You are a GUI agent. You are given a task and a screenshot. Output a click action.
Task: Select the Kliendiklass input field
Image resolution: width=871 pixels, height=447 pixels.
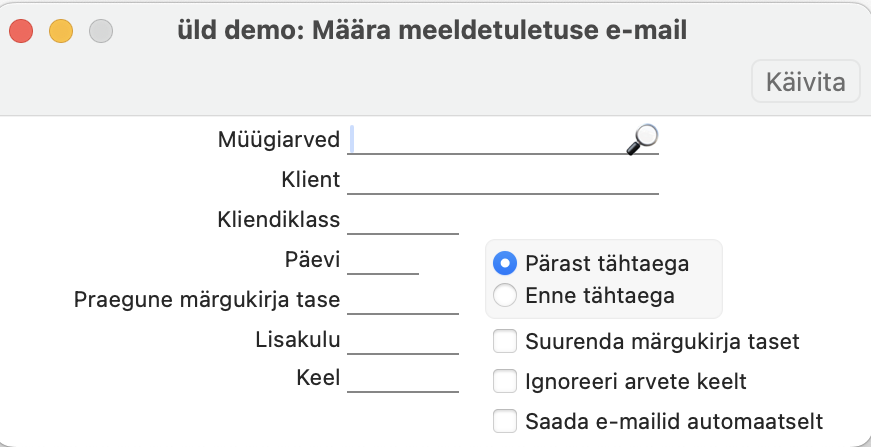pos(402,220)
